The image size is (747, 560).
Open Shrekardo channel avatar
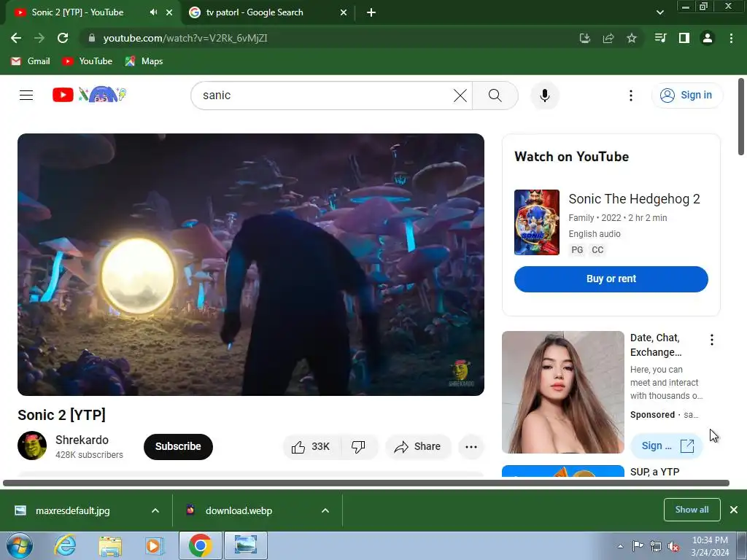pyautogui.click(x=32, y=446)
